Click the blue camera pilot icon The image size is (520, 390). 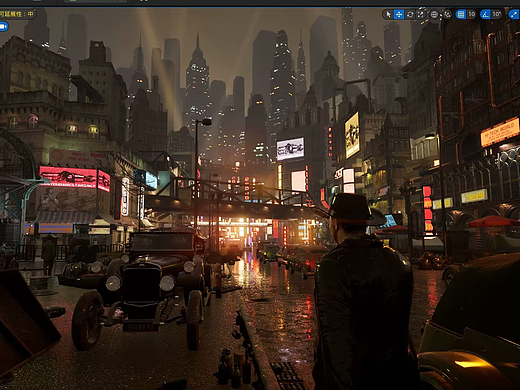(4, 26)
